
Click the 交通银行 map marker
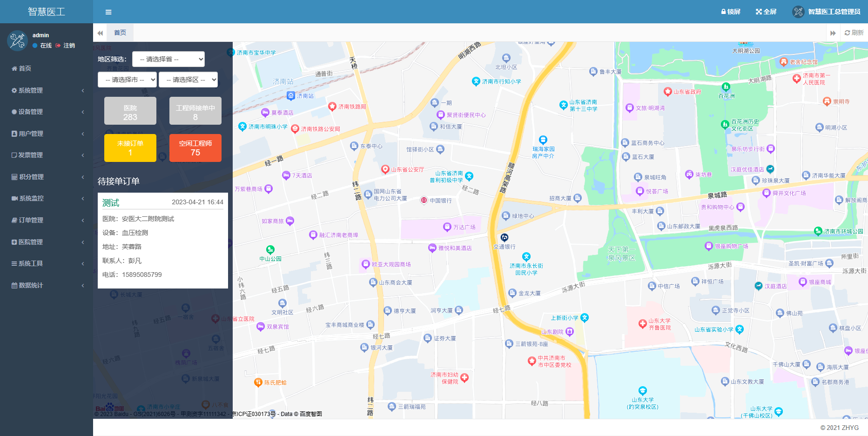[505, 238]
